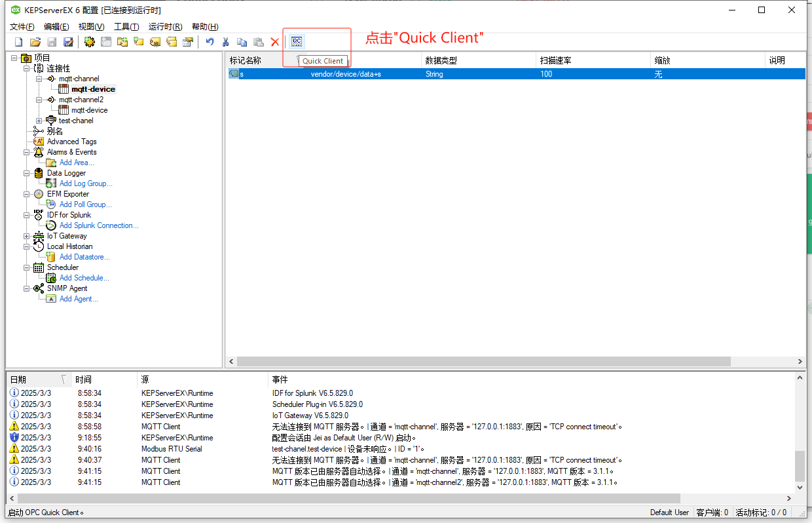Click the Save As floppy-with-pencil icon
This screenshot has width=812, height=523.
click(68, 42)
